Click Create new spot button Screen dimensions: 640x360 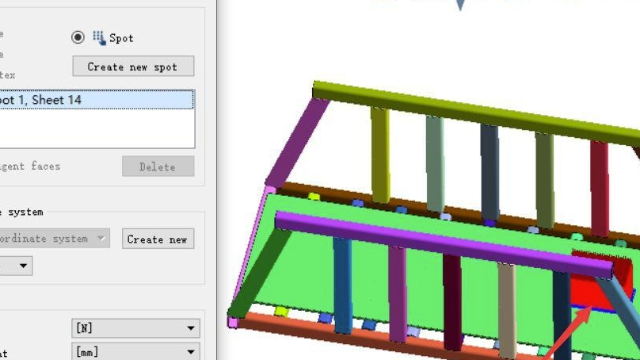pos(133,67)
